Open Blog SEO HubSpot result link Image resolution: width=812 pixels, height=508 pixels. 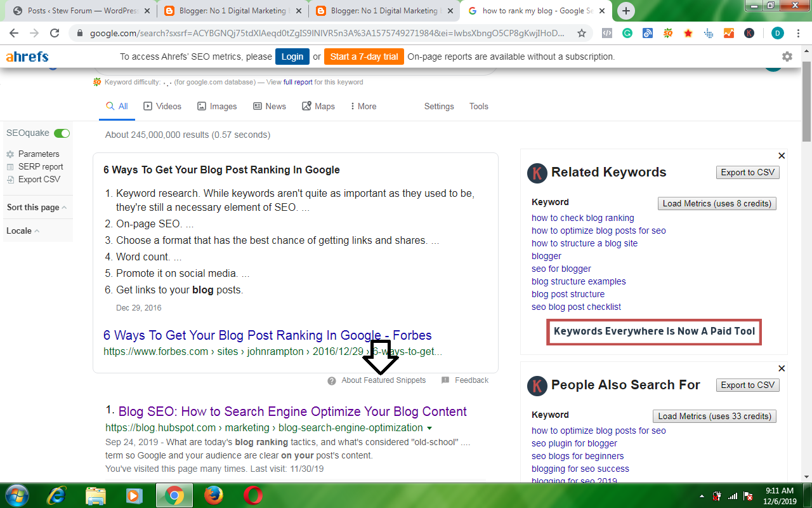[x=292, y=411]
